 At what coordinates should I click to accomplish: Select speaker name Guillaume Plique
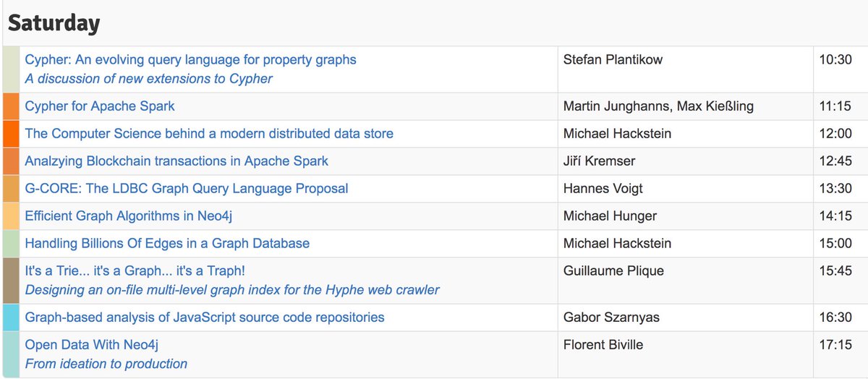(613, 271)
